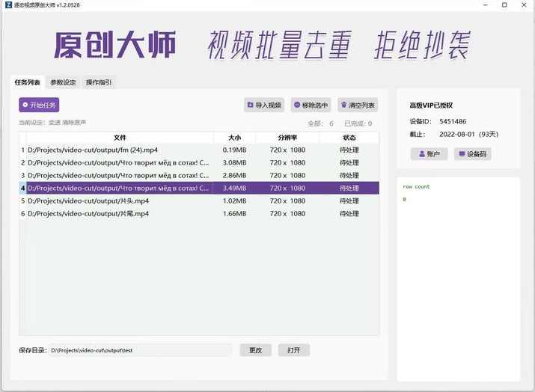Click the 0.19MB size cell

234,150
